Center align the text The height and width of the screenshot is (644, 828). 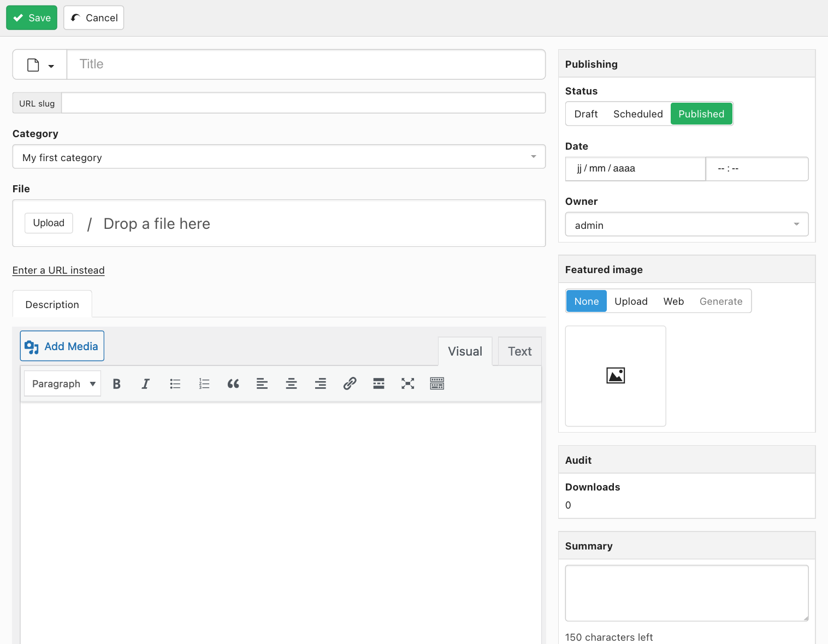click(x=291, y=384)
